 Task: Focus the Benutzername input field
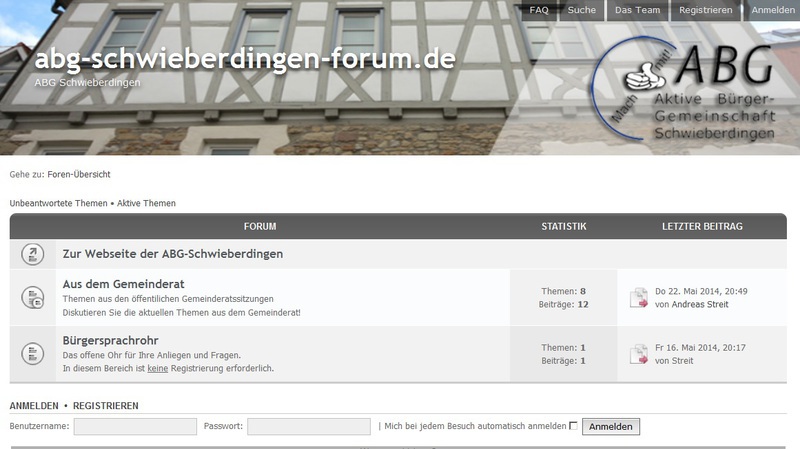(x=135, y=427)
